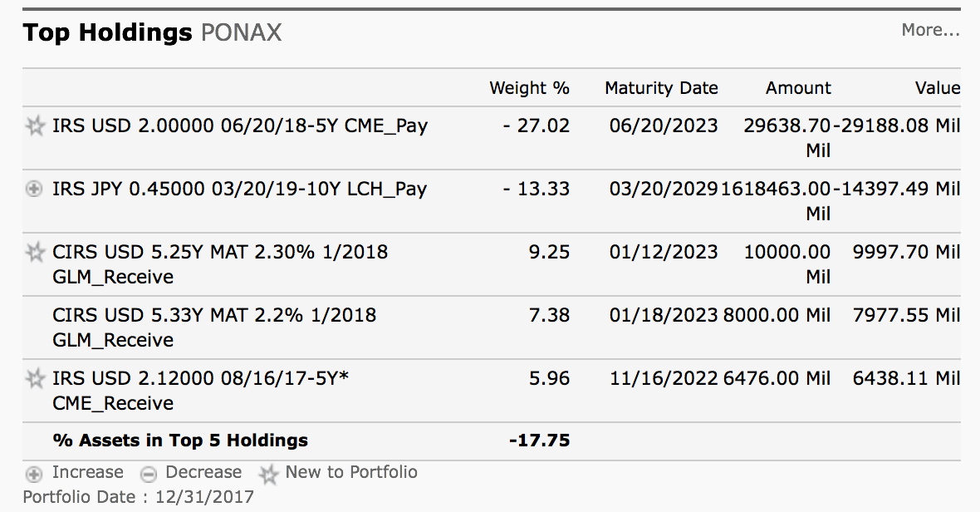The height and width of the screenshot is (512, 980).
Task: Click the Portfolio Date 12/31/2017 text
Action: click(138, 497)
